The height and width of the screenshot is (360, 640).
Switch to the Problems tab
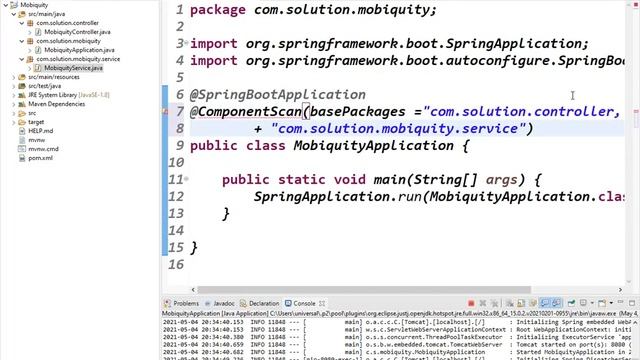[x=181, y=303]
